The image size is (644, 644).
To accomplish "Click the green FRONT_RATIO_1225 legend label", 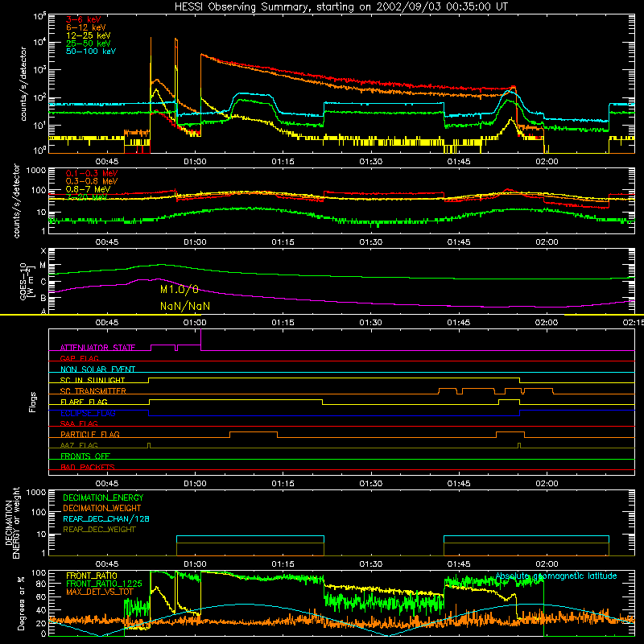I will [x=104, y=584].
